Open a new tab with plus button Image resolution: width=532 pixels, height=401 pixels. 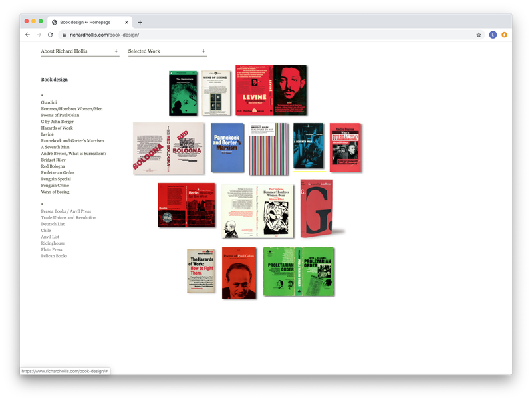click(140, 23)
